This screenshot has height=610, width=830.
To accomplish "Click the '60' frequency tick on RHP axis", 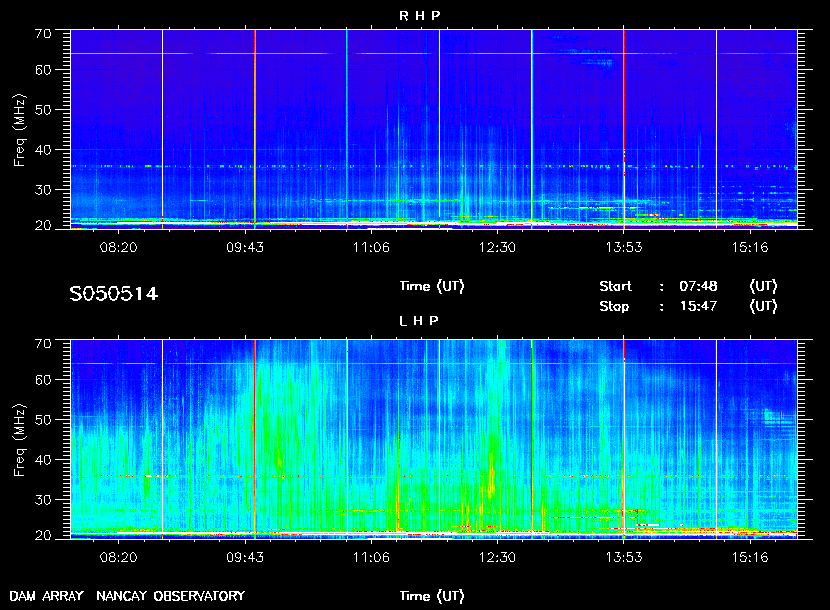I will (43, 70).
